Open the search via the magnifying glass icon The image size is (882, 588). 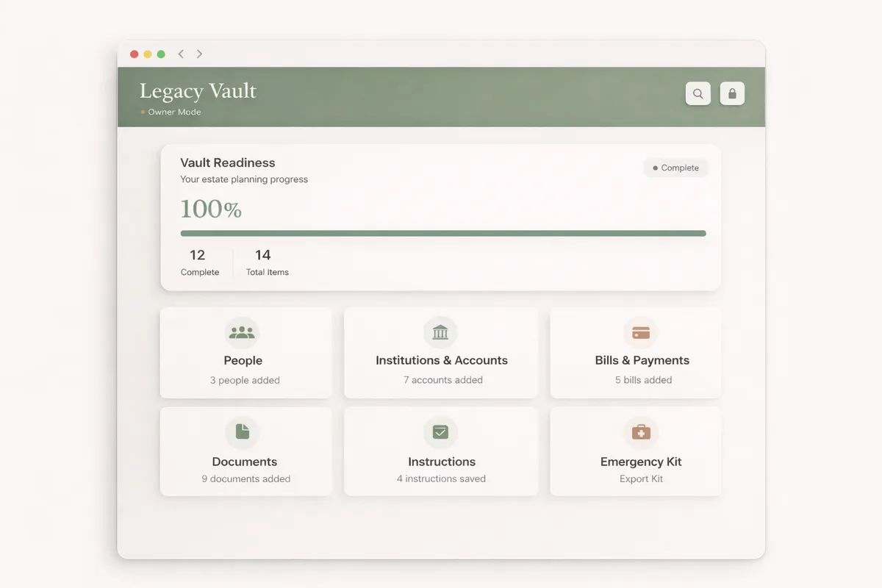(698, 93)
